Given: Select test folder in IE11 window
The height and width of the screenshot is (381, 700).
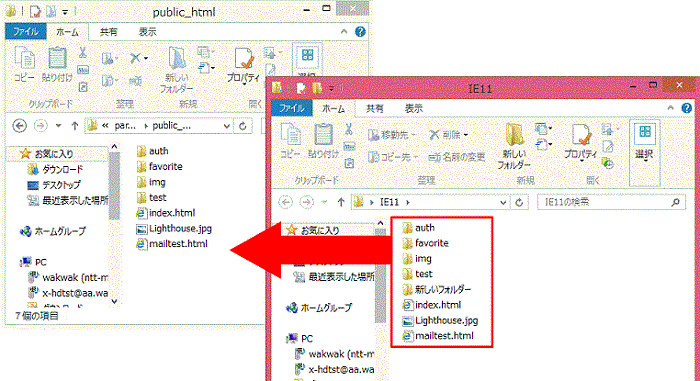Looking at the screenshot, I should click(417, 274).
